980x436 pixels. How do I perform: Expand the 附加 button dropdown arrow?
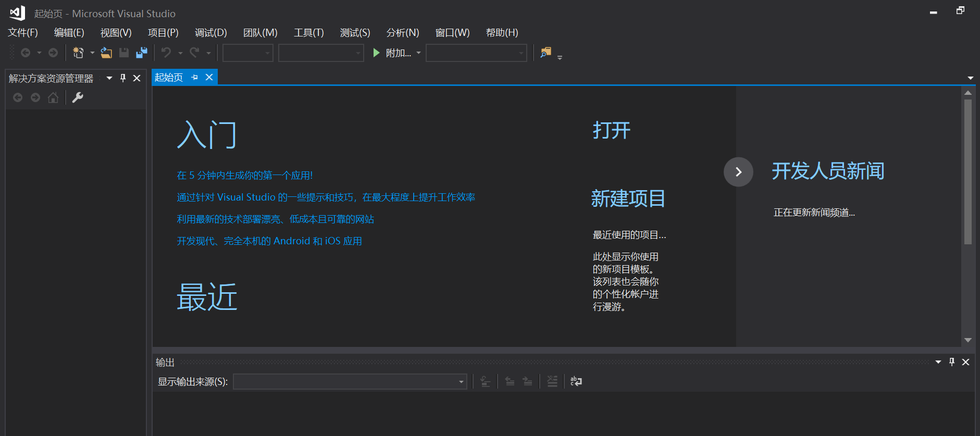click(x=418, y=53)
